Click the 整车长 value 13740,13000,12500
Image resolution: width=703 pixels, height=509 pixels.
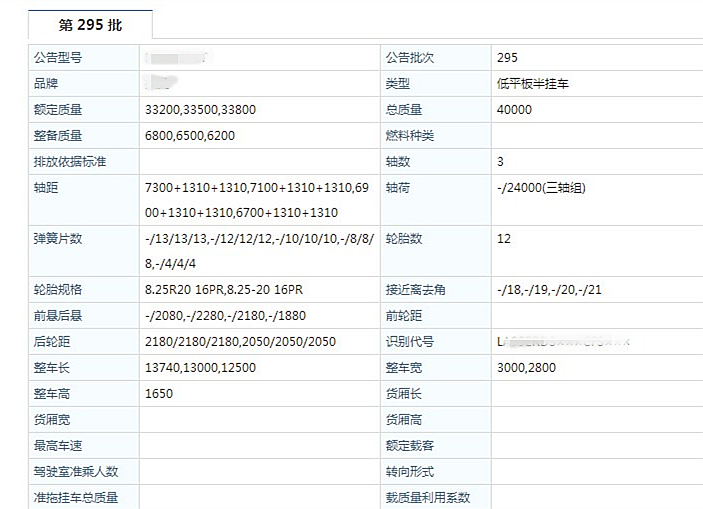coord(200,368)
